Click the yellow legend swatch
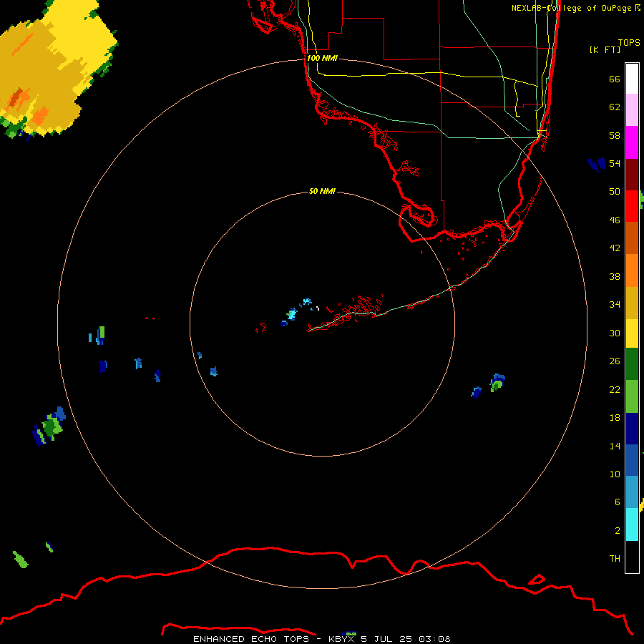Screen dimensions: 644x644 (632, 333)
